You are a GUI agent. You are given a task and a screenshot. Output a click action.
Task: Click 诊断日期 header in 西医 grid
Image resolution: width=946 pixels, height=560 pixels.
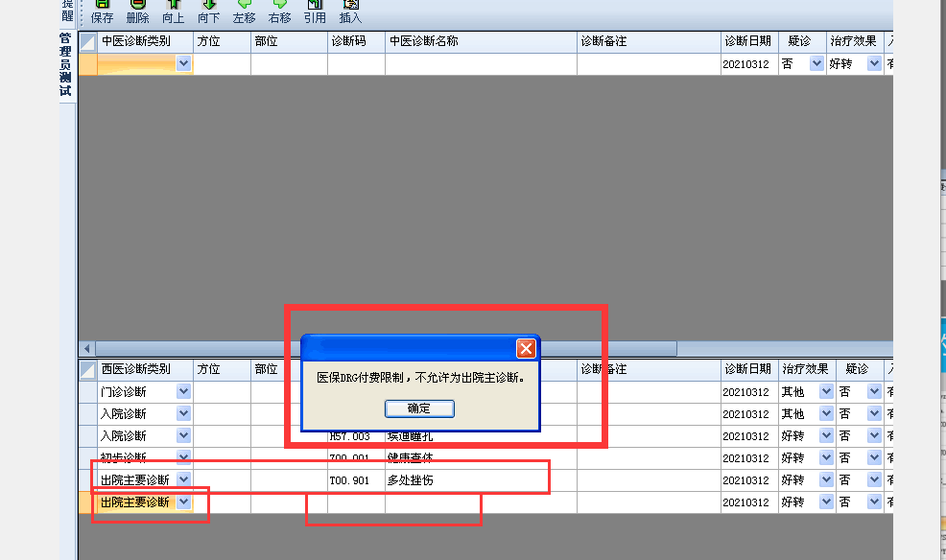tap(749, 369)
